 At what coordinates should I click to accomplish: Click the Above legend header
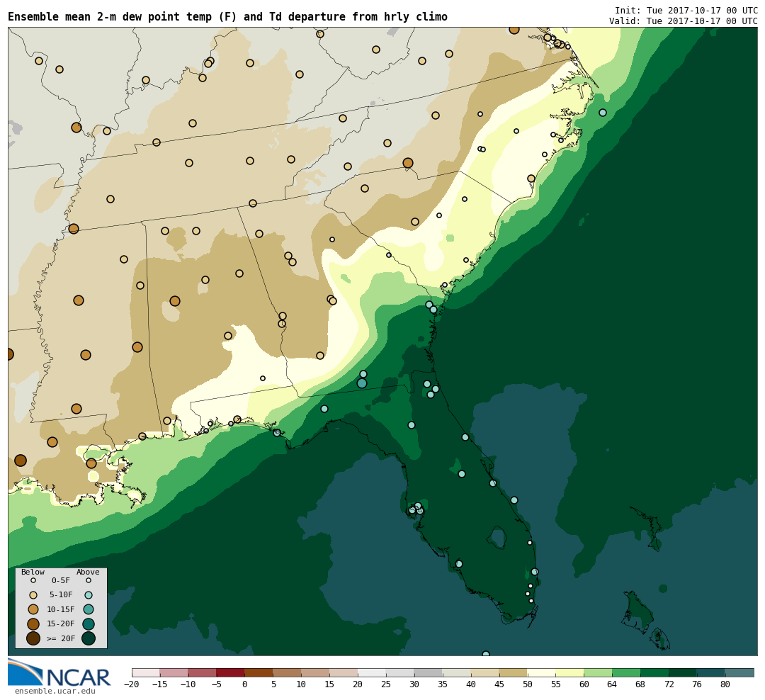click(x=88, y=572)
